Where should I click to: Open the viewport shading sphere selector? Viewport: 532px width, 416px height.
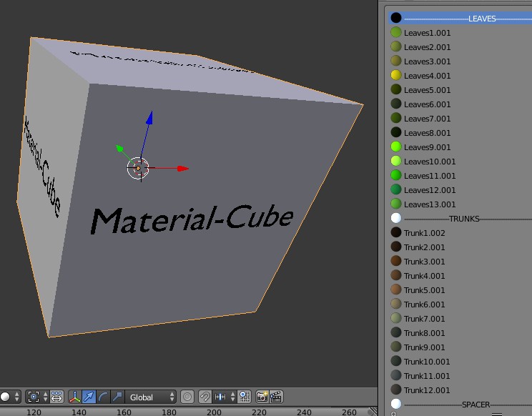pyautogui.click(x=9, y=397)
